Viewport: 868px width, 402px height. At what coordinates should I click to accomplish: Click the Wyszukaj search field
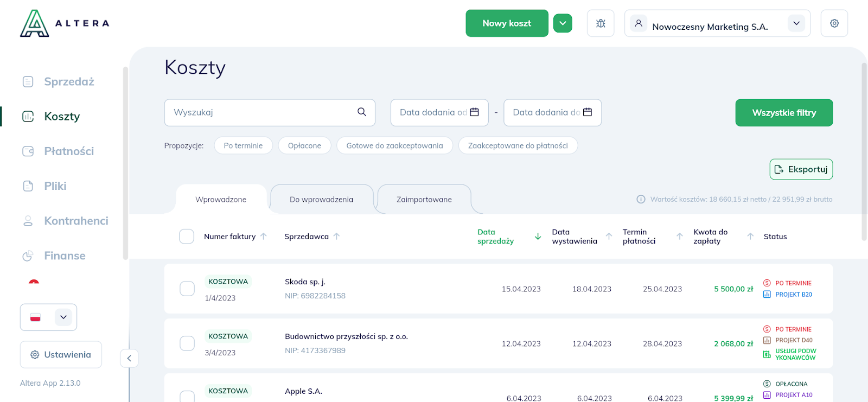270,112
